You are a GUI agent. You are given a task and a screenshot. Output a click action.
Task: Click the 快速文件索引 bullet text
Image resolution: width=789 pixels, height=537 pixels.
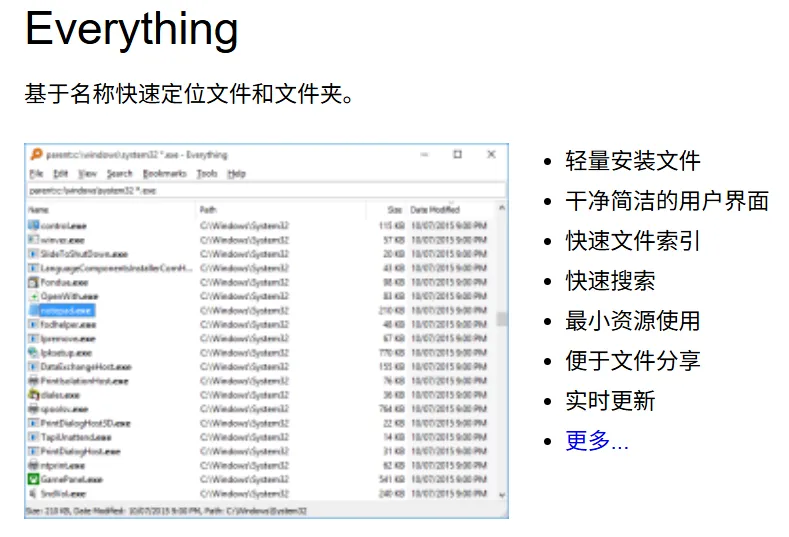(x=633, y=241)
